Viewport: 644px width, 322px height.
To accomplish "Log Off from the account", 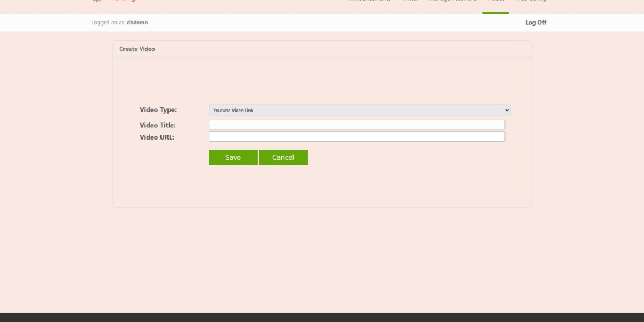I will point(536,23).
